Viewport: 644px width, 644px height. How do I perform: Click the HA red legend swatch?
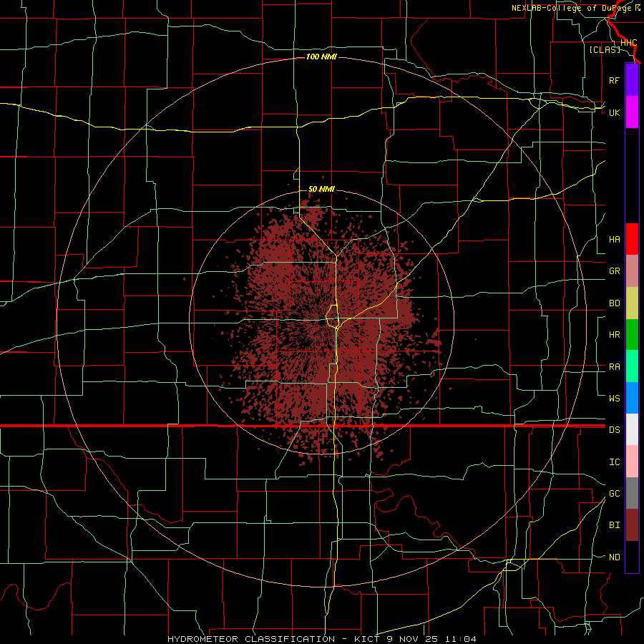click(632, 239)
